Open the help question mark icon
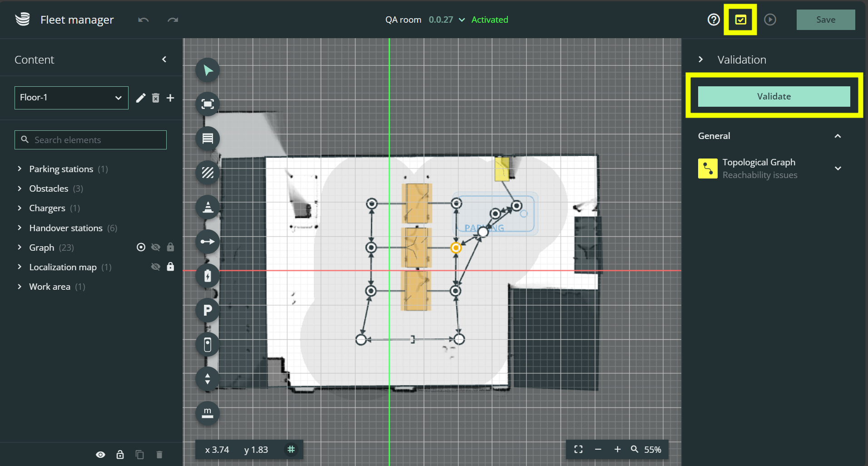 coord(714,20)
